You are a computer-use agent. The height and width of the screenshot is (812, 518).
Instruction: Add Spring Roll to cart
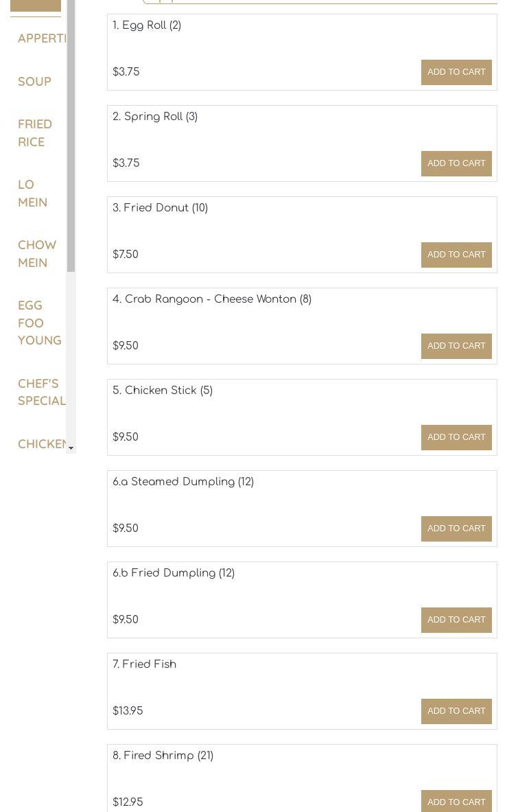pyautogui.click(x=456, y=163)
